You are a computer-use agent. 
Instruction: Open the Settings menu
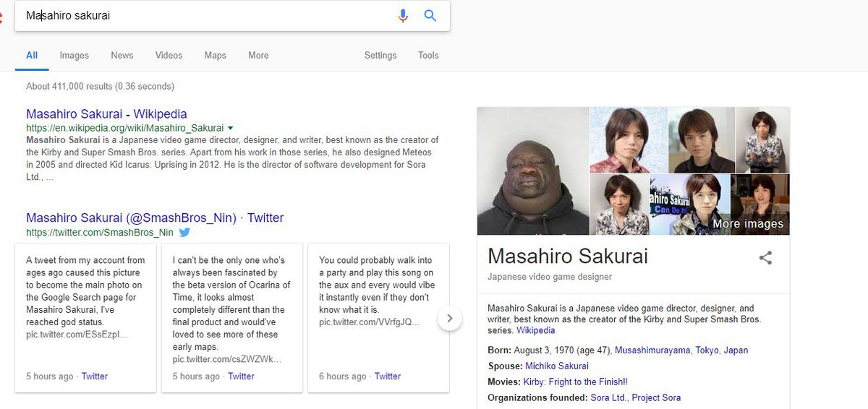tap(380, 55)
